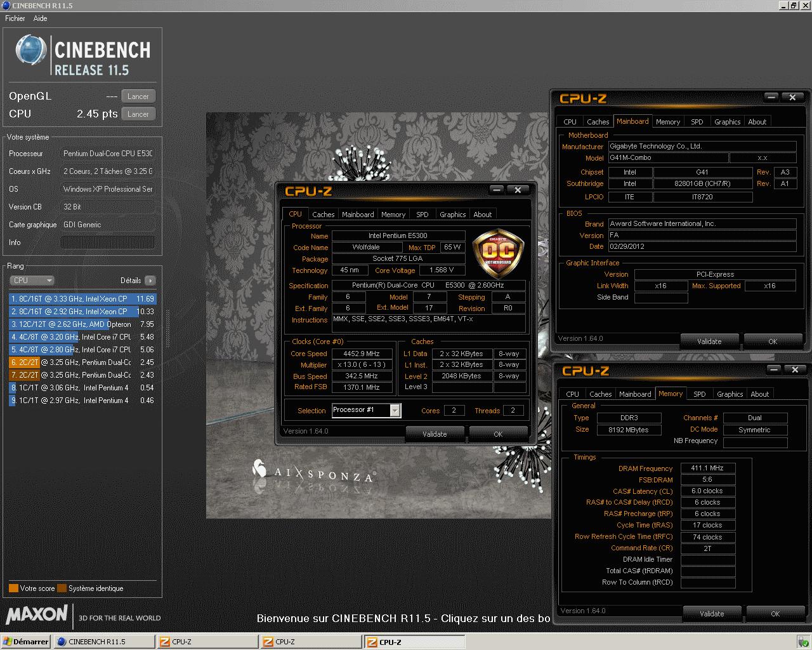Switch to SPD tab in Memory CPU-Z window
Screen dimensions: 812x650
700,394
